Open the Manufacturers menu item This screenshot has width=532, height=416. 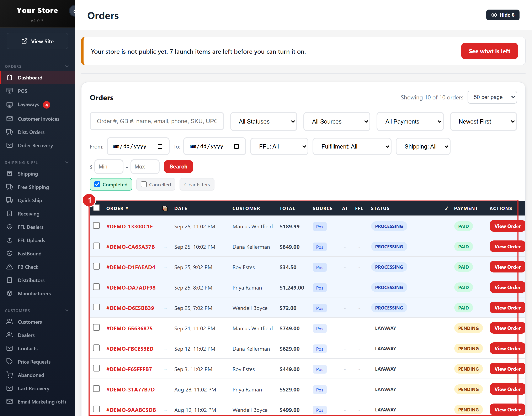pos(38,293)
